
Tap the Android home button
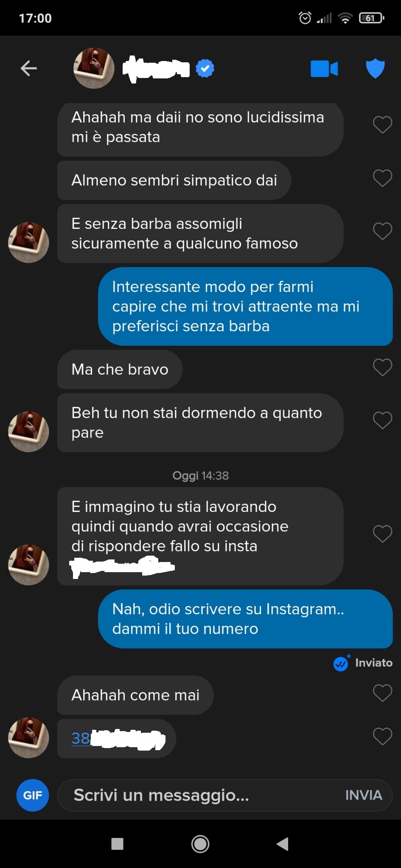(x=200, y=844)
